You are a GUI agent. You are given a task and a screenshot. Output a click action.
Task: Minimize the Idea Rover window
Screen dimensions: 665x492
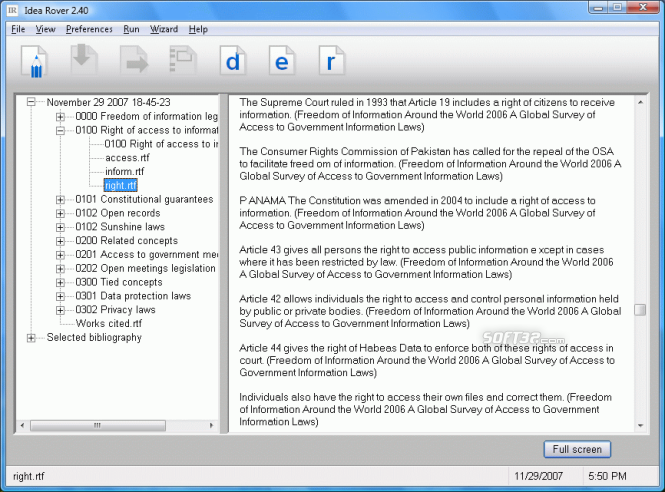(599, 8)
